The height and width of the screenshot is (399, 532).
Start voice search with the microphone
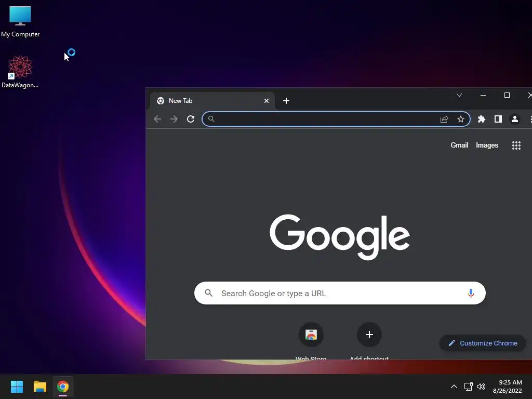[471, 293]
